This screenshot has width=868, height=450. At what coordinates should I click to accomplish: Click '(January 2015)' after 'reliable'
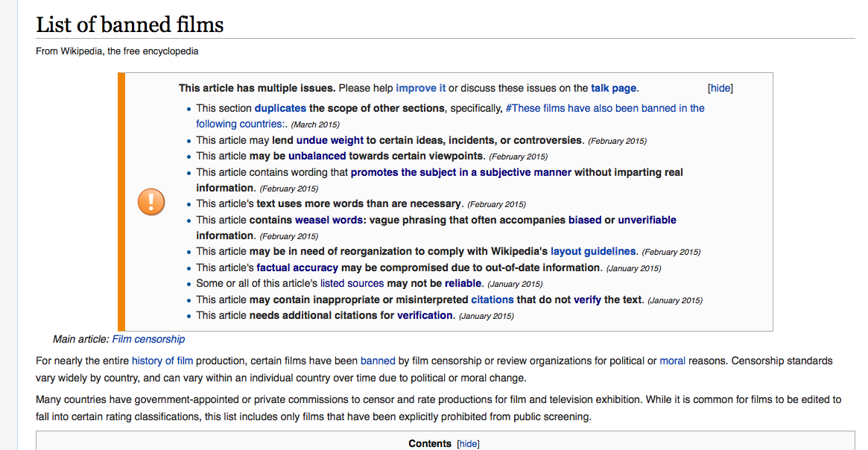click(x=515, y=284)
